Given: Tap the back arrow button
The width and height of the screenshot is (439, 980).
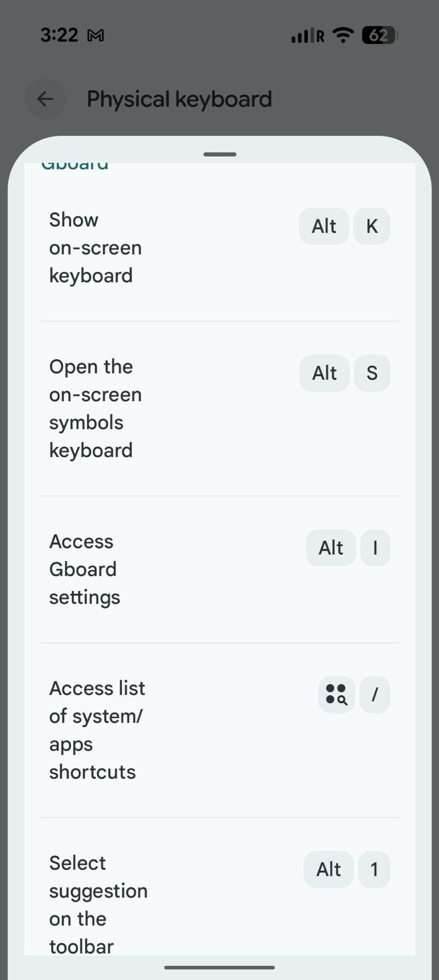Looking at the screenshot, I should click(x=45, y=99).
